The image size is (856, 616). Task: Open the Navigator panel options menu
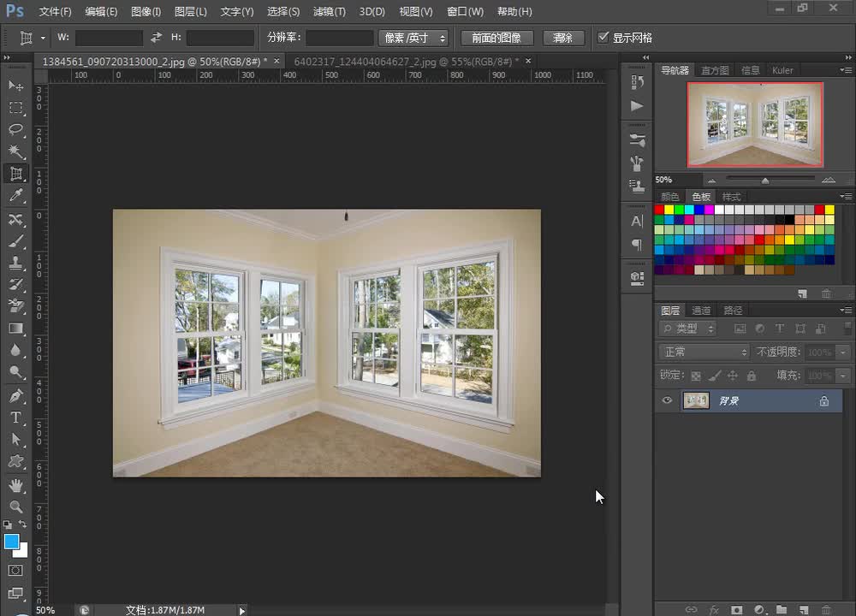point(846,70)
